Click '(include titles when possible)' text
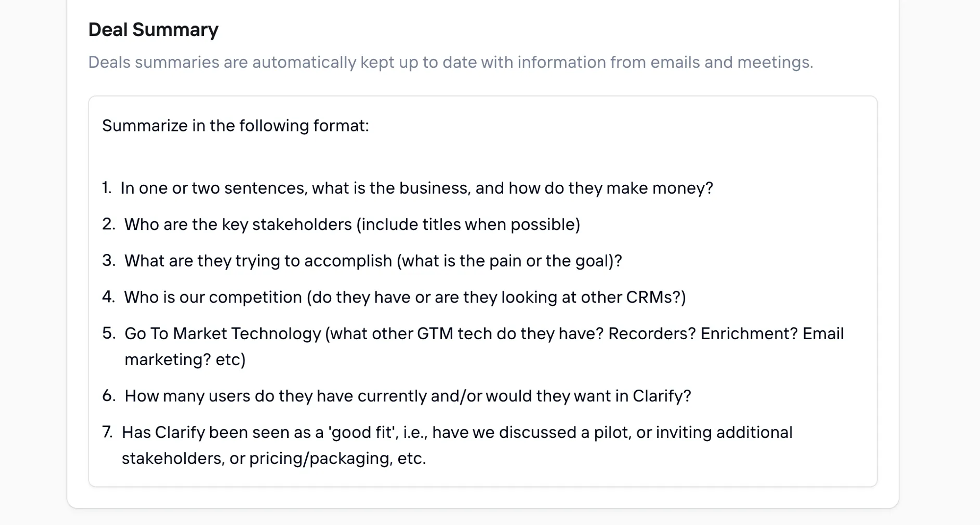980x525 pixels. pyautogui.click(x=468, y=225)
